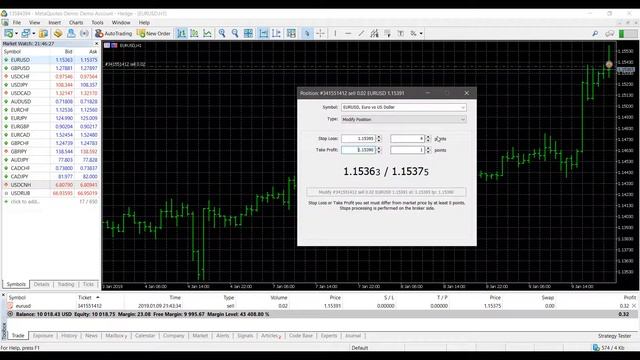Open the Charts menu
Image resolution: width=640 pixels, height=360 pixels.
76,22
